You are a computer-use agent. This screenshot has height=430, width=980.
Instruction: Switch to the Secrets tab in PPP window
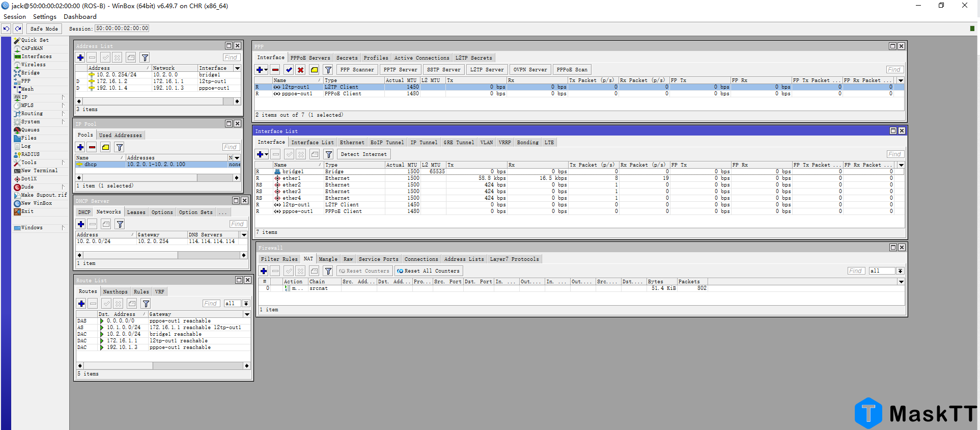[x=347, y=58]
